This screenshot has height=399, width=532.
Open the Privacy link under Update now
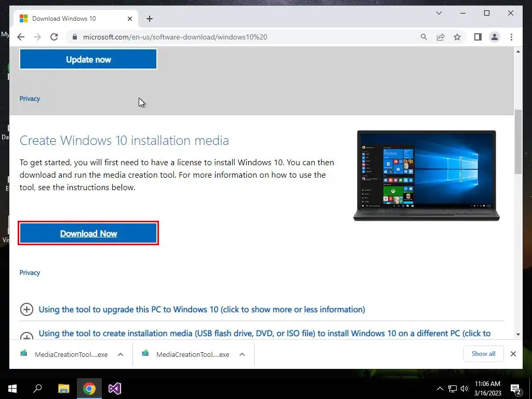[x=30, y=99]
